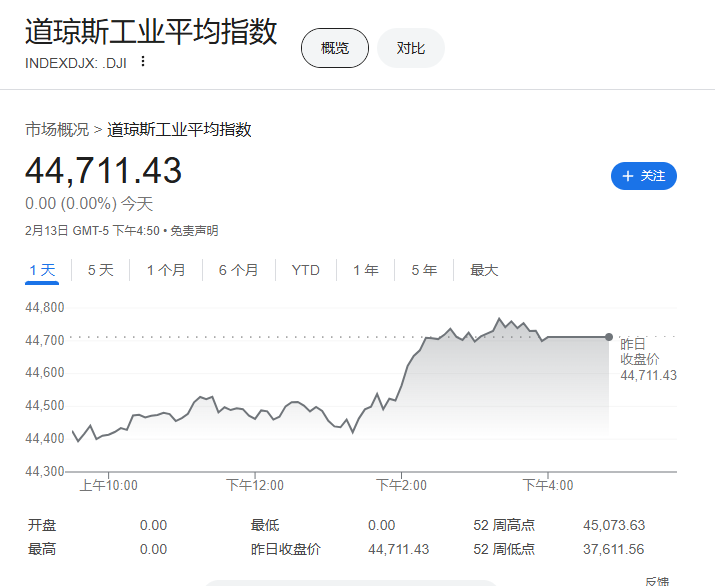
Task: Click the 44,800 y-axis label
Action: [45, 308]
